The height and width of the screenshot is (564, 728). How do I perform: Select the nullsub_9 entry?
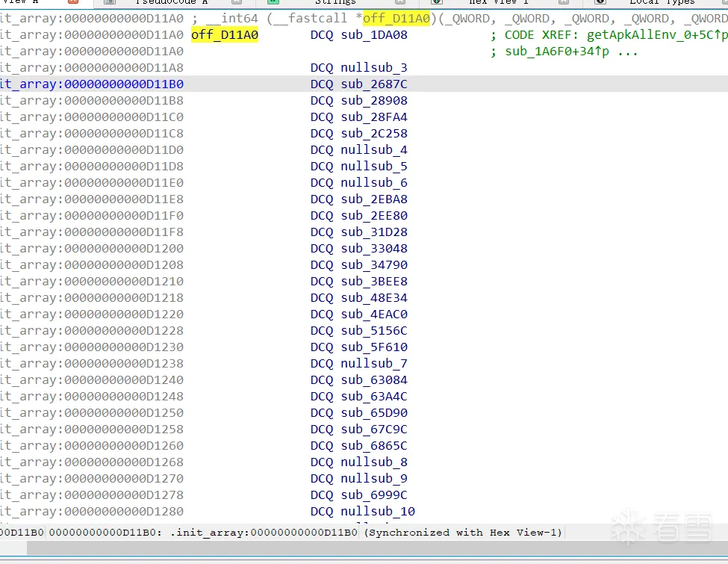[374, 479]
